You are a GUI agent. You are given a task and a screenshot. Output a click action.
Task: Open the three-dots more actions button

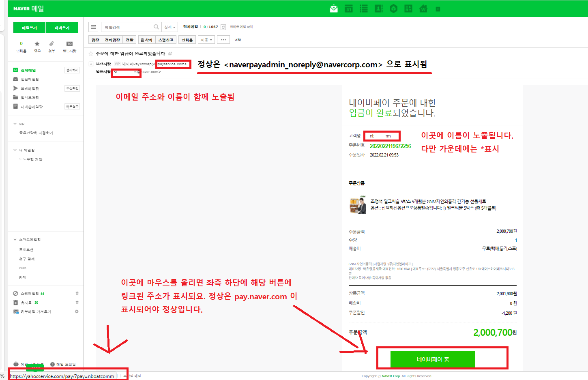223,40
